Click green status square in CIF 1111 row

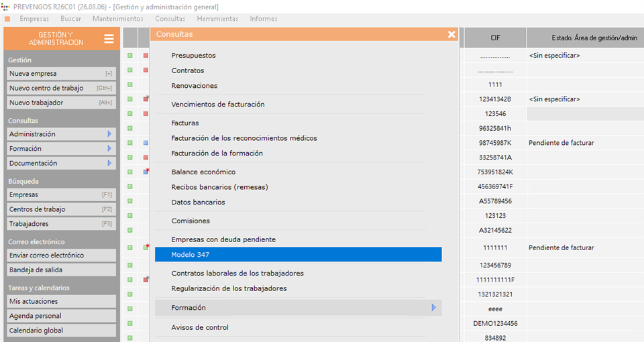pos(130,84)
